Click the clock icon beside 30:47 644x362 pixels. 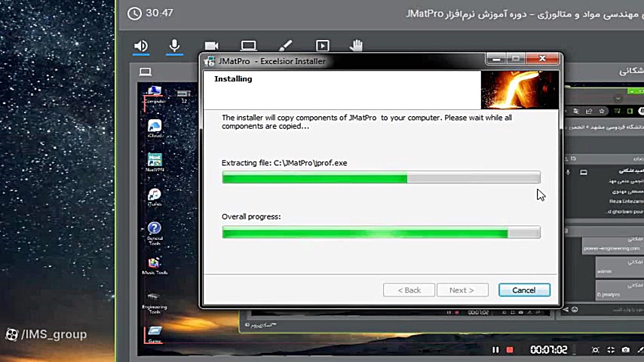[134, 14]
